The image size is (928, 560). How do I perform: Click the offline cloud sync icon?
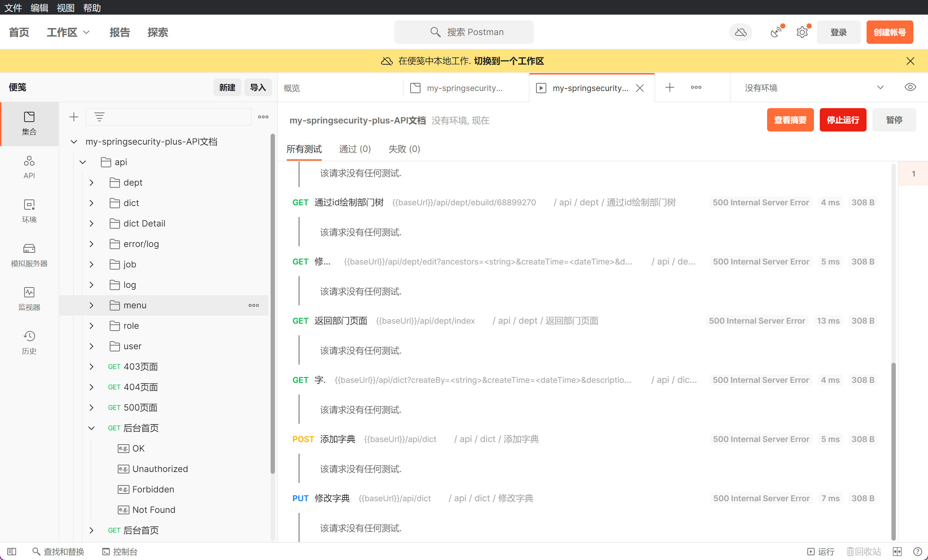point(740,33)
